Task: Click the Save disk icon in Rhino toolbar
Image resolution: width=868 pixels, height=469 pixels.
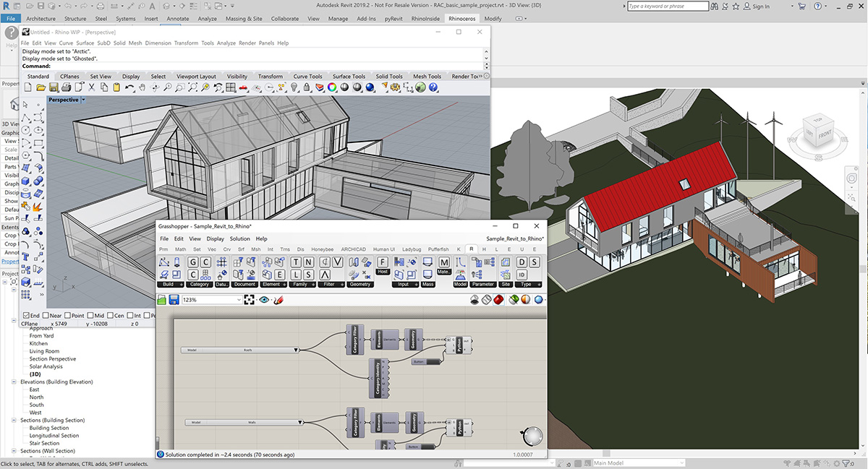Action: [54, 87]
